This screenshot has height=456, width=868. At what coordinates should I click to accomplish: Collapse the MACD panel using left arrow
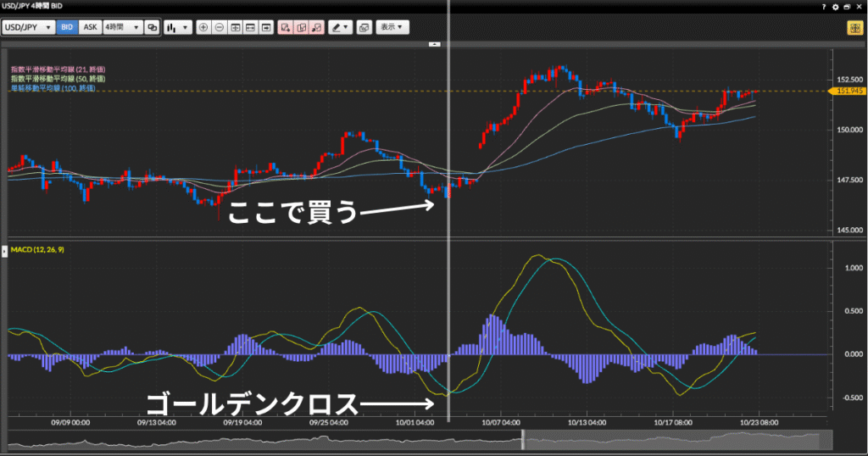pyautogui.click(x=3, y=252)
